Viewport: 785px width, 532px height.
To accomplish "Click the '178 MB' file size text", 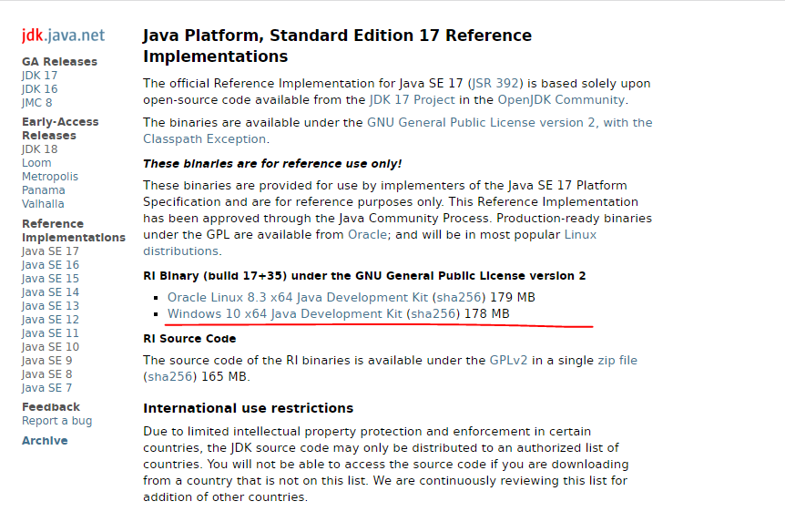I will [x=486, y=314].
